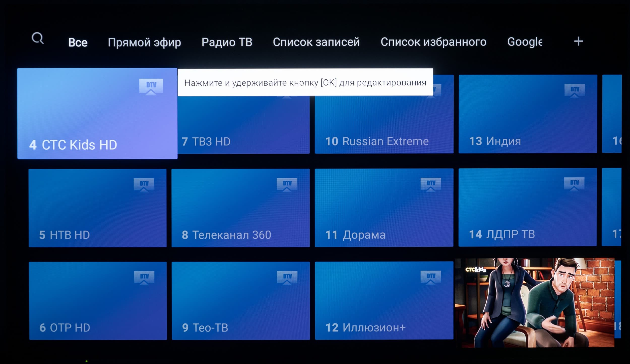630x364 pixels.
Task: Click the DTV icon on the Телеканал 360 tile
Action: 287,185
